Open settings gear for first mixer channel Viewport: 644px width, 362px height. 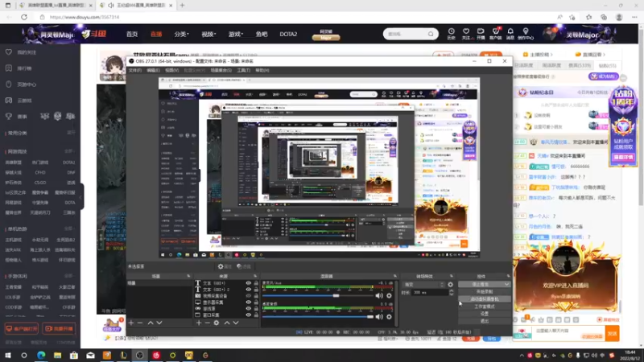click(x=389, y=295)
